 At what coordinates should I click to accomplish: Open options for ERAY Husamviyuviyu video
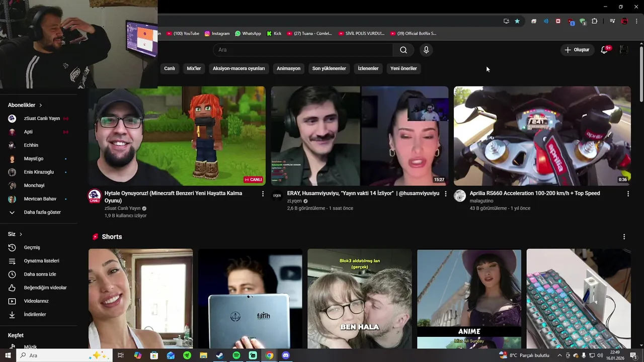(x=445, y=194)
